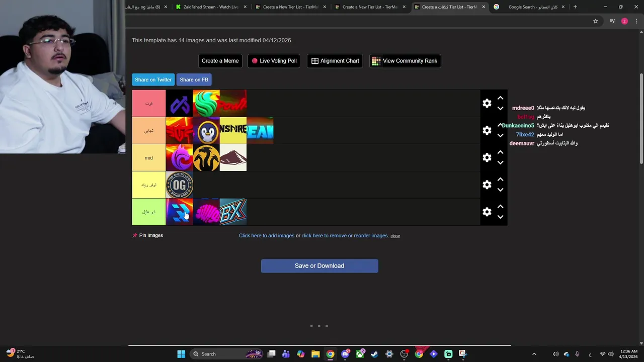Open the Xbox app from the taskbar

pos(360,354)
